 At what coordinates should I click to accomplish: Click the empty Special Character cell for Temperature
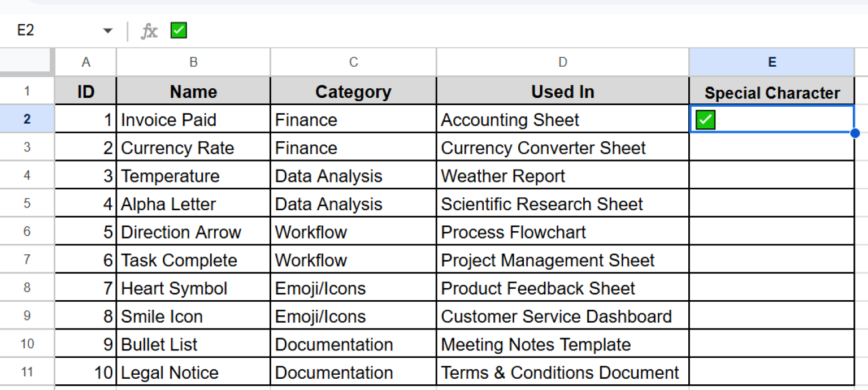tap(771, 176)
